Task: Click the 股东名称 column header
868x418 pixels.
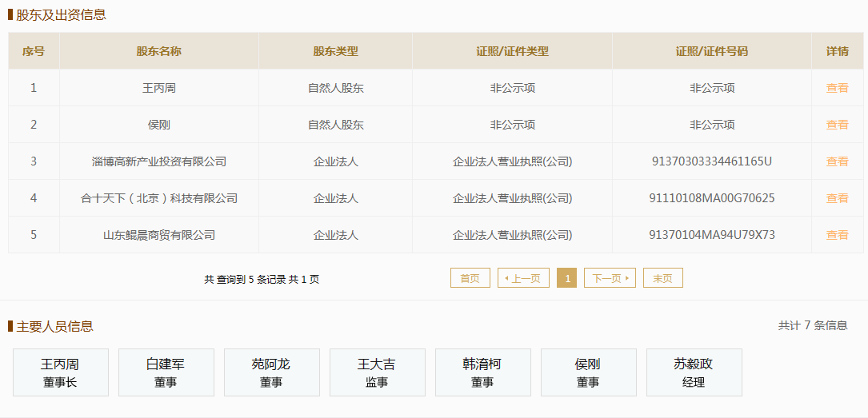Action: 159,51
